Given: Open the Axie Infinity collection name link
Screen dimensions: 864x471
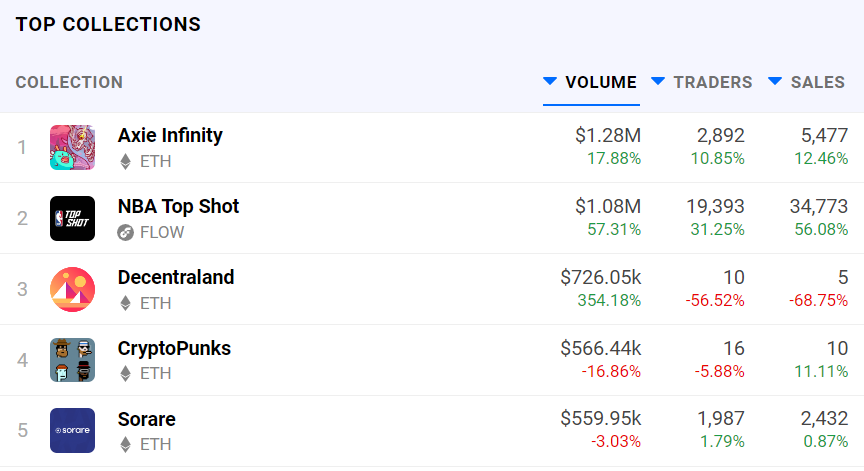Looking at the screenshot, I should (170, 135).
